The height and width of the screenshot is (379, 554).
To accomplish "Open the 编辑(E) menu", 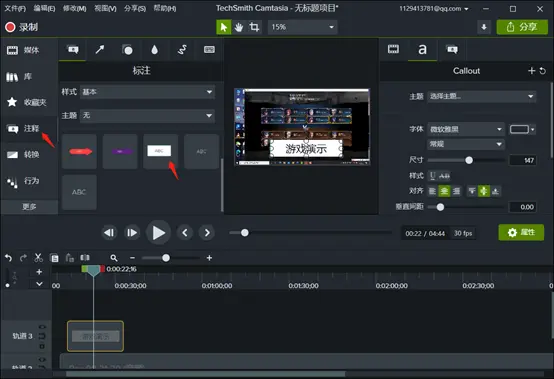I will pos(45,8).
